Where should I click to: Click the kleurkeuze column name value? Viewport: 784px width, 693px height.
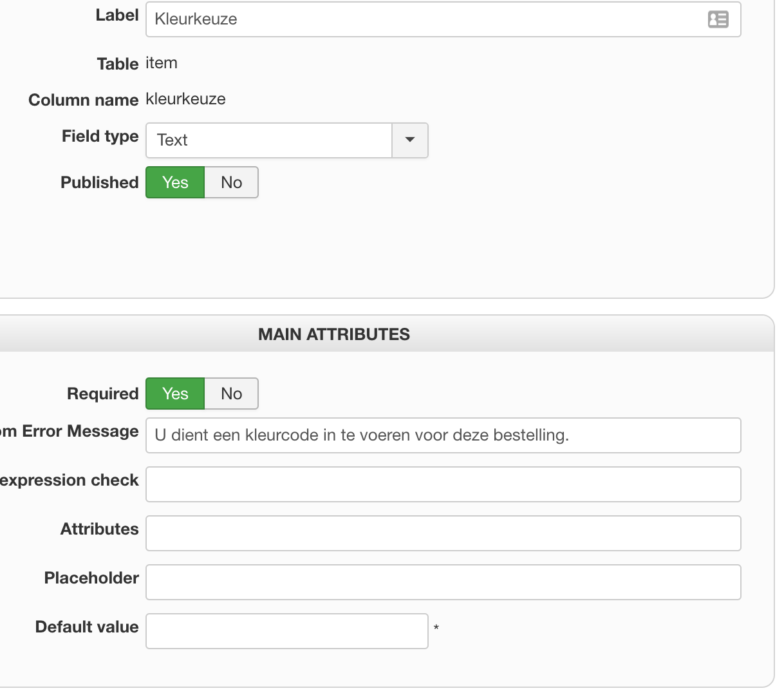coord(185,99)
